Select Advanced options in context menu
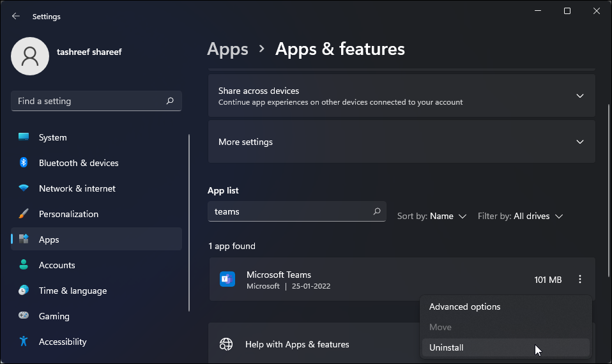 click(x=464, y=307)
